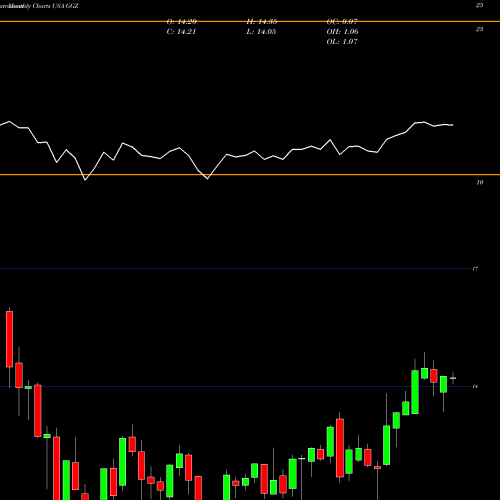This screenshot has height=500, width=500.
Task: Click the 25 label on the indicator axis
Action: click(479, 5)
